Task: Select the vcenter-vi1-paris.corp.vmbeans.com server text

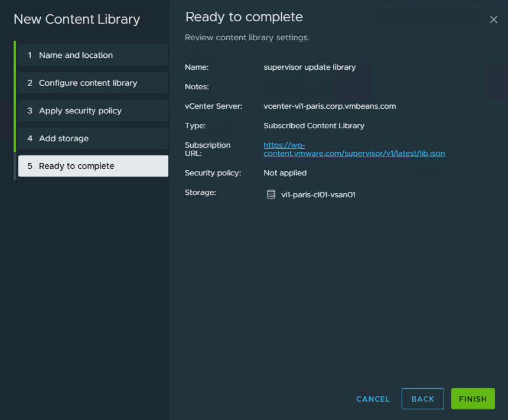Action: pos(330,106)
